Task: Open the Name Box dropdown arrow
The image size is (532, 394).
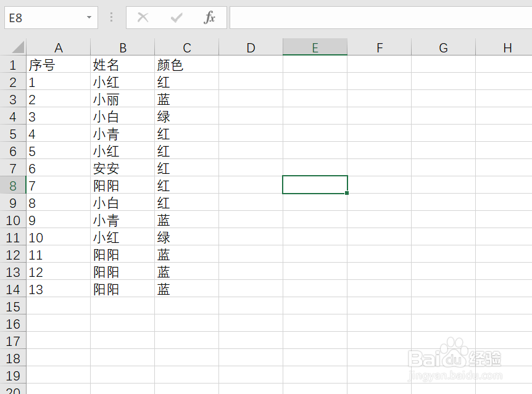Action: point(88,17)
